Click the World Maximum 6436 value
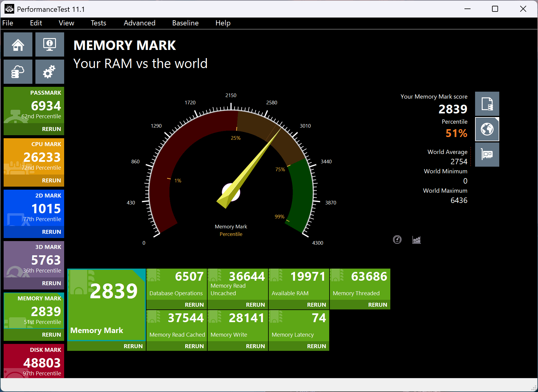This screenshot has height=392, width=538. coord(459,201)
